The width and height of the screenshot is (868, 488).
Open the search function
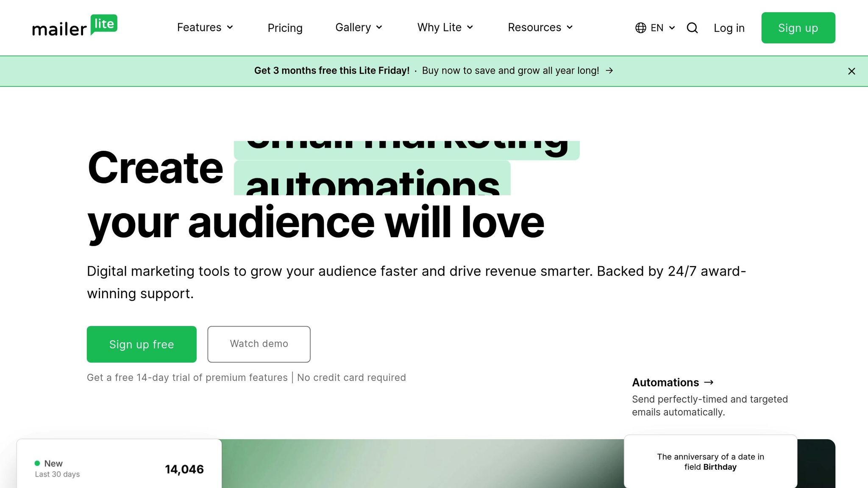(x=692, y=28)
